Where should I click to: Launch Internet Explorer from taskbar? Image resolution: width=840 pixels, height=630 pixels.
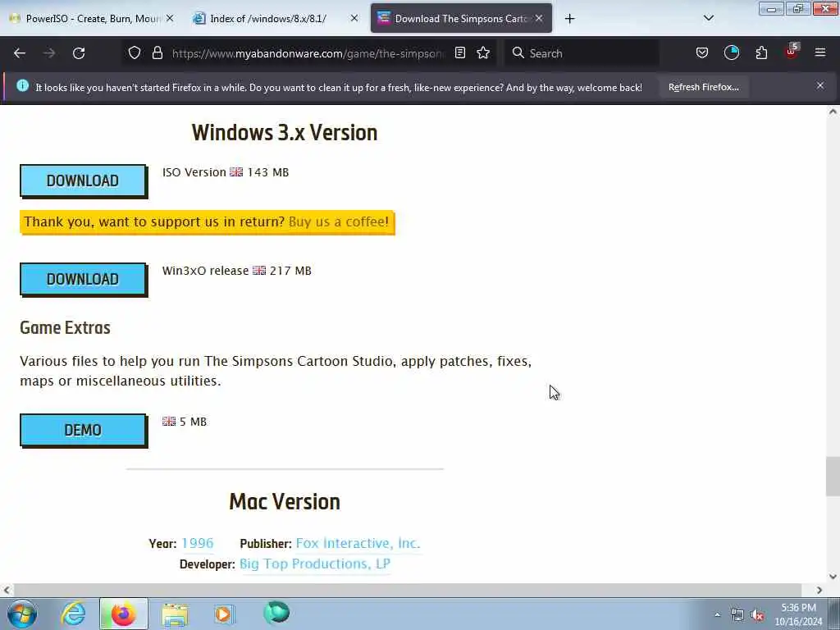pos(73,614)
